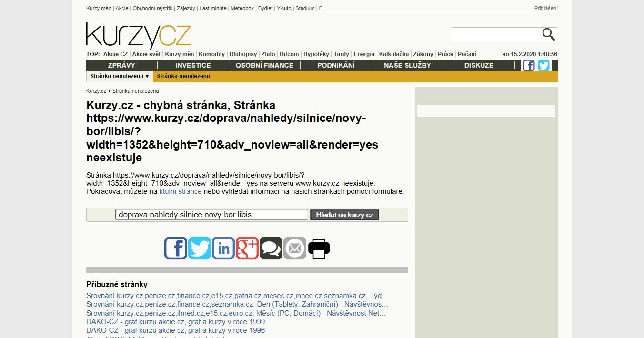The width and height of the screenshot is (644, 338).
Task: Open Kalkulačka link
Action: (394, 54)
